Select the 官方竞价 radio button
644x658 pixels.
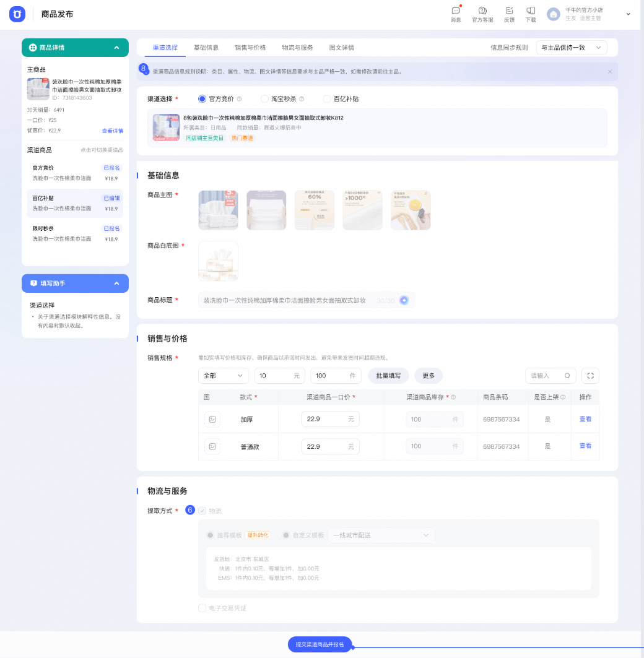[x=202, y=98]
